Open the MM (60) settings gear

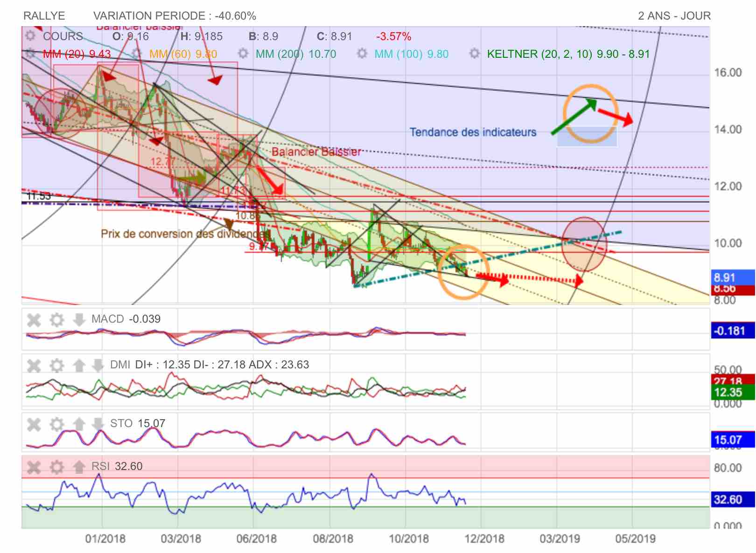coord(137,54)
